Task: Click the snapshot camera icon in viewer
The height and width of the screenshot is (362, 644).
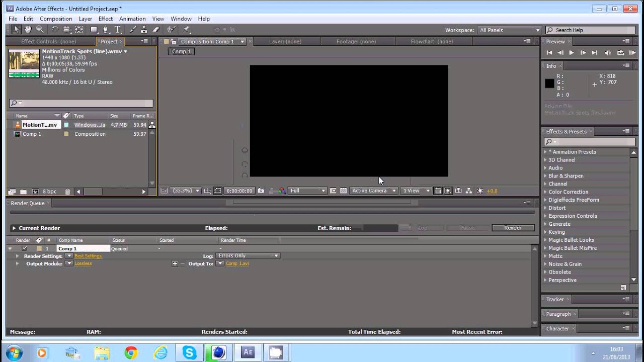Action: [261, 191]
